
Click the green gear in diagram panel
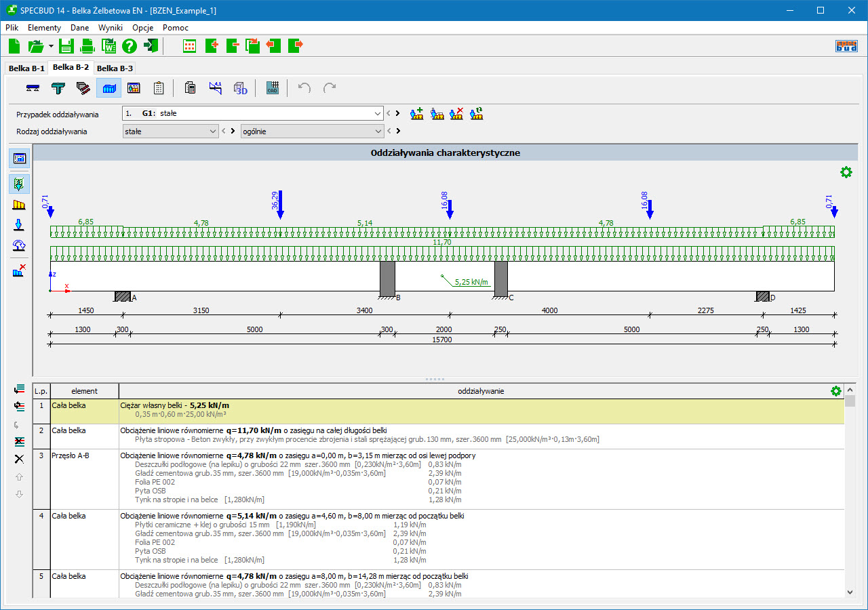[x=846, y=173]
